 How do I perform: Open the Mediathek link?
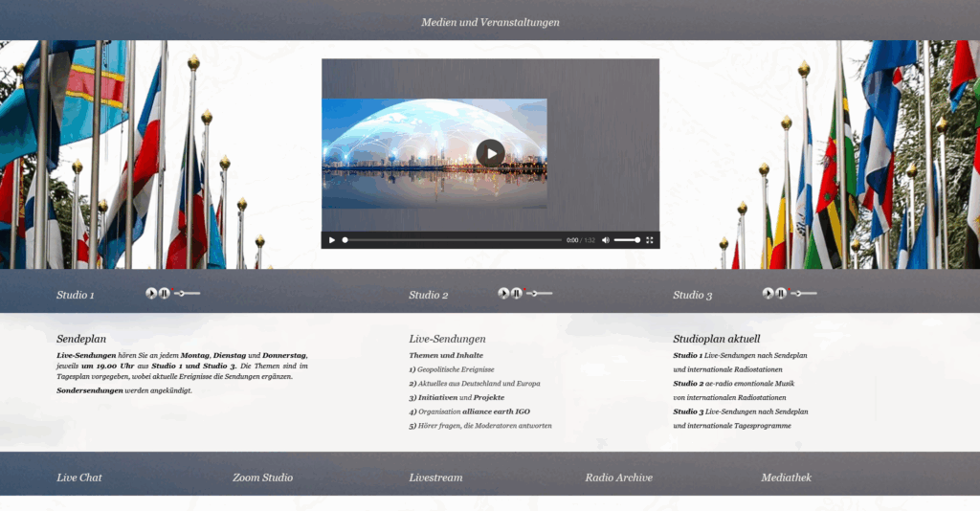(786, 478)
